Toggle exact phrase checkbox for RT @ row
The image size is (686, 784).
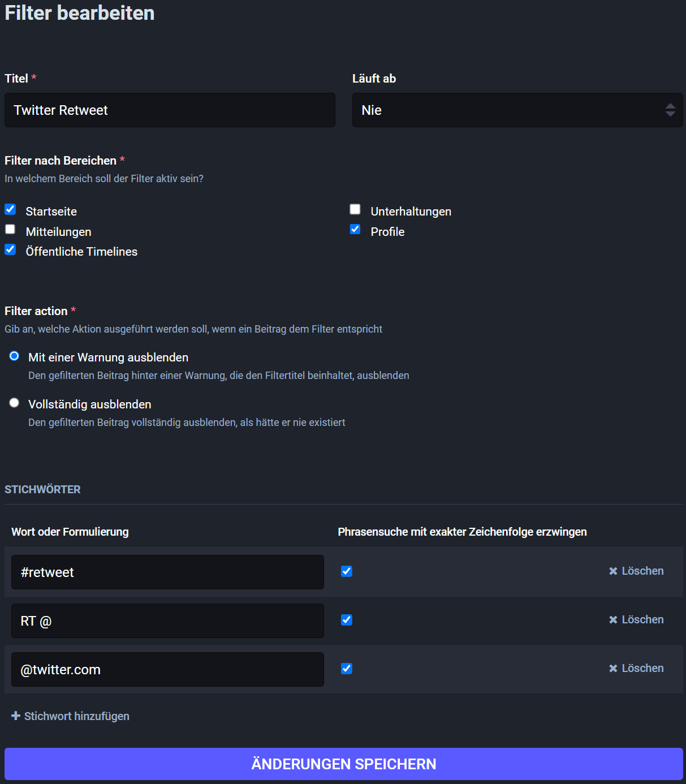pyautogui.click(x=347, y=620)
